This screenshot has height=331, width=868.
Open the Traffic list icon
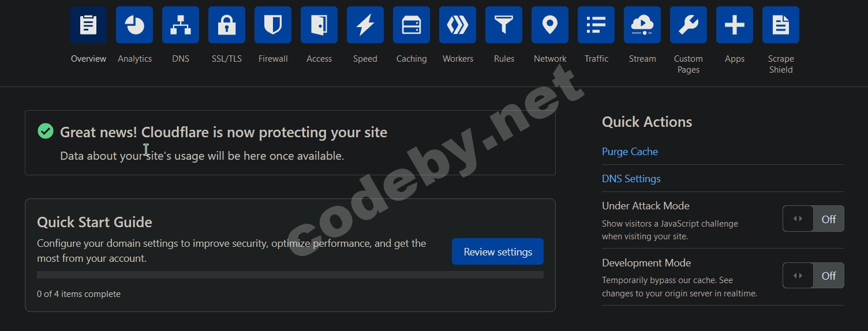[596, 25]
